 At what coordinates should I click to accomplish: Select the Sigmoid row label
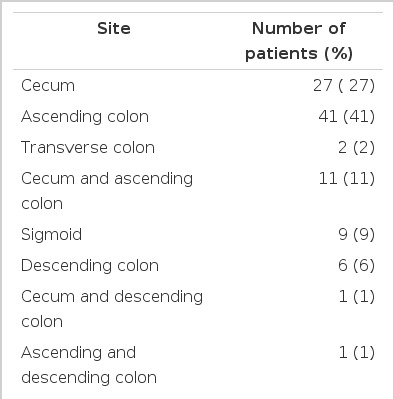coord(51,234)
